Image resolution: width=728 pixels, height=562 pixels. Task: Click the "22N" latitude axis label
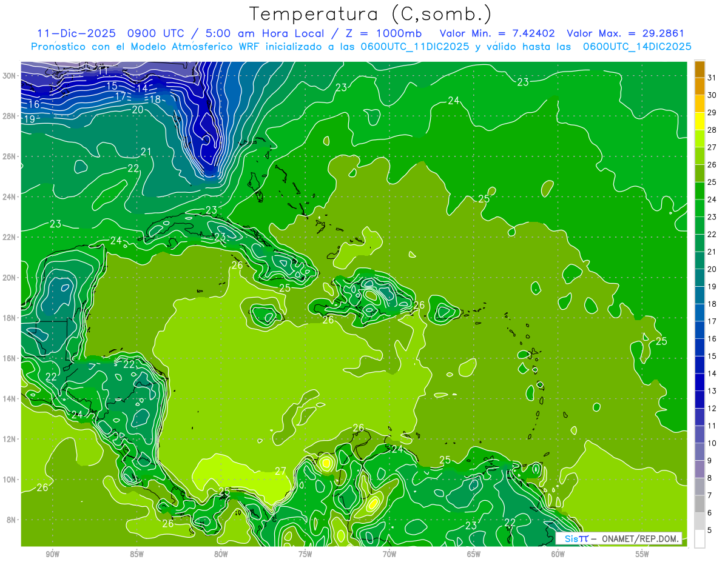9,237
